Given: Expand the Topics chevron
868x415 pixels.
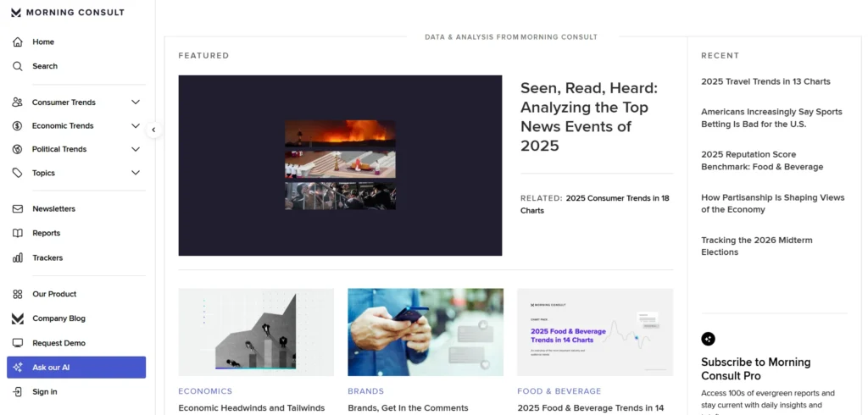Looking at the screenshot, I should 136,173.
